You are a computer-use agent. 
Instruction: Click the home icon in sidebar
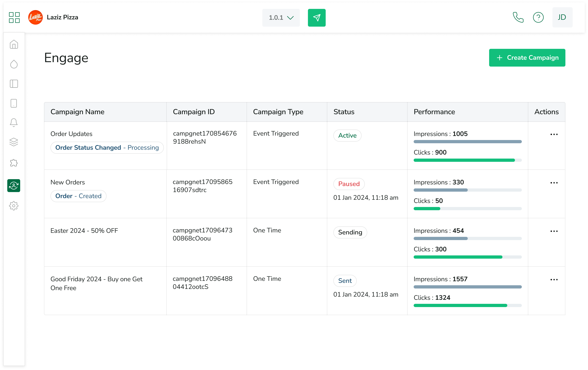(14, 44)
